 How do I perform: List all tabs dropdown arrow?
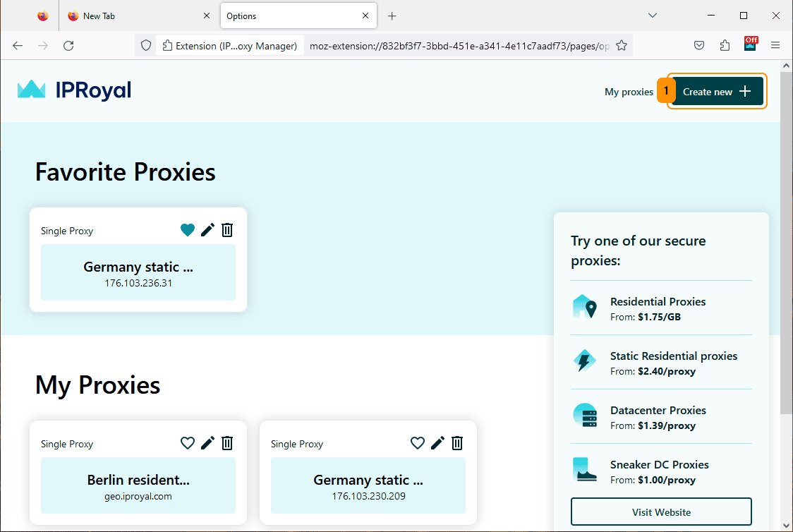pyautogui.click(x=653, y=16)
